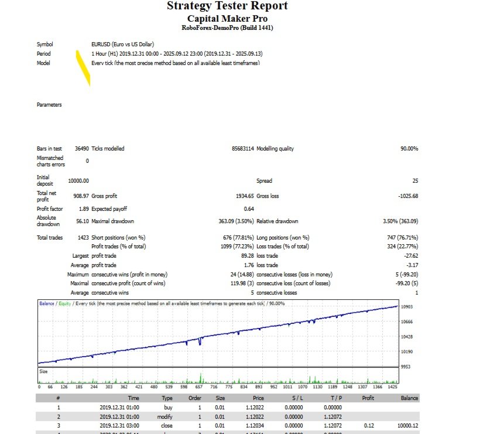
Task: Click the Absolute drawdown value 56.10
Action: (83, 221)
